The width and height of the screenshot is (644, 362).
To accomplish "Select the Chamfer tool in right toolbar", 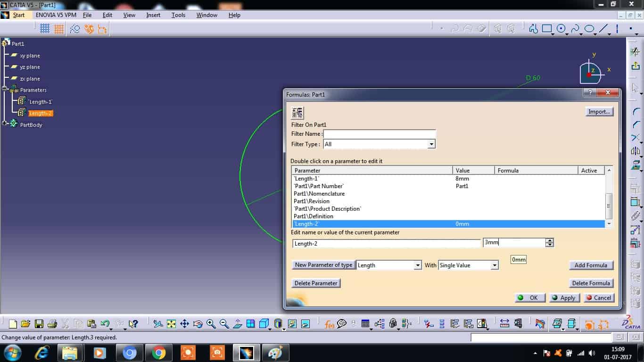I will click(636, 125).
